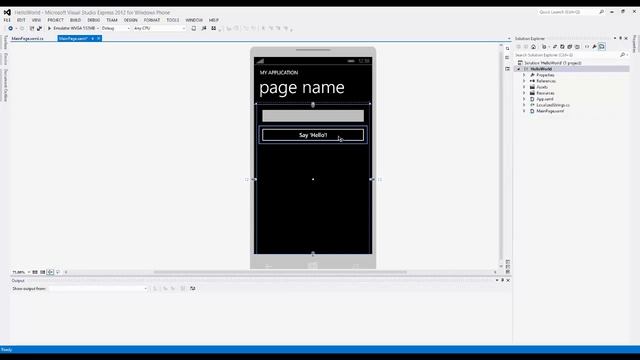This screenshot has height=360, width=640.
Task: Open the Debug configuration dropdown
Action: 116,28
